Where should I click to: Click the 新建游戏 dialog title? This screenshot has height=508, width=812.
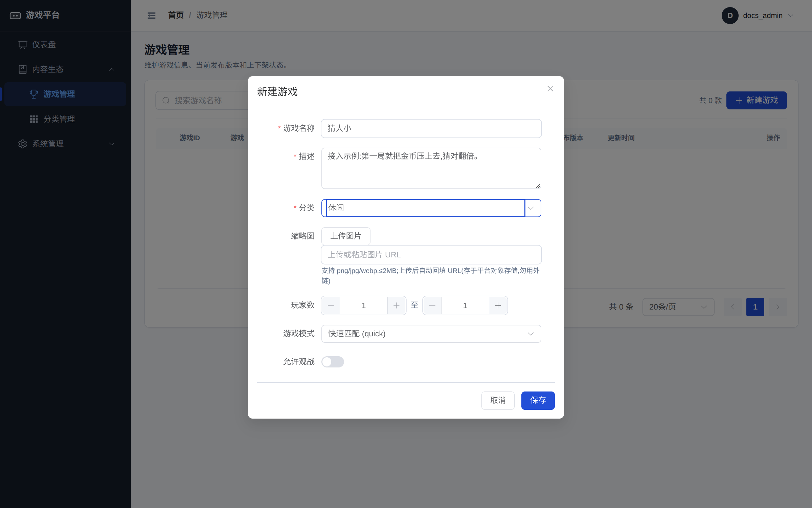pyautogui.click(x=277, y=92)
